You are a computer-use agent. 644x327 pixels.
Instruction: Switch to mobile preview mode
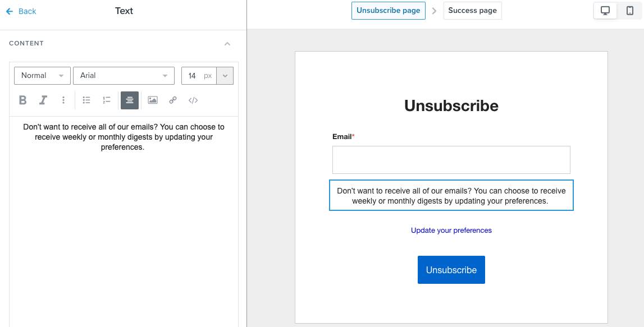(630, 10)
